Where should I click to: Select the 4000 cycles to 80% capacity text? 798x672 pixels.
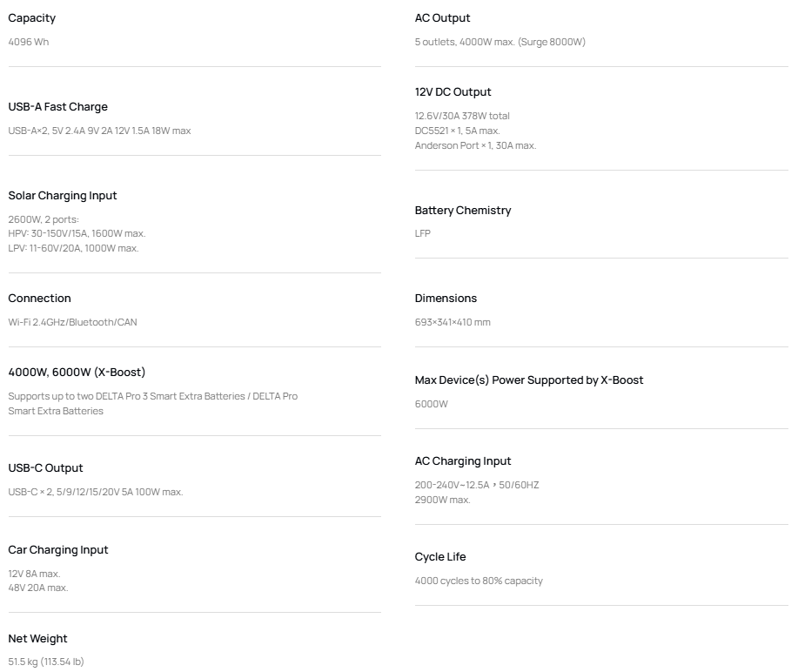[479, 581]
